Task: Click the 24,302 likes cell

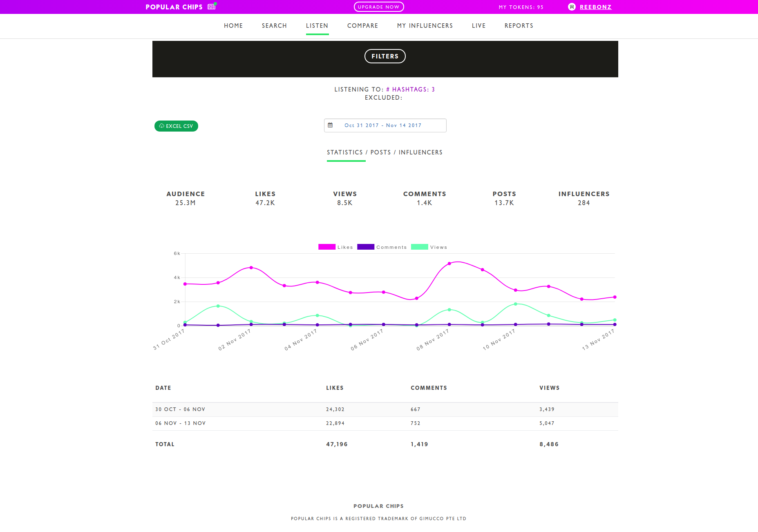Action: [x=335, y=409]
